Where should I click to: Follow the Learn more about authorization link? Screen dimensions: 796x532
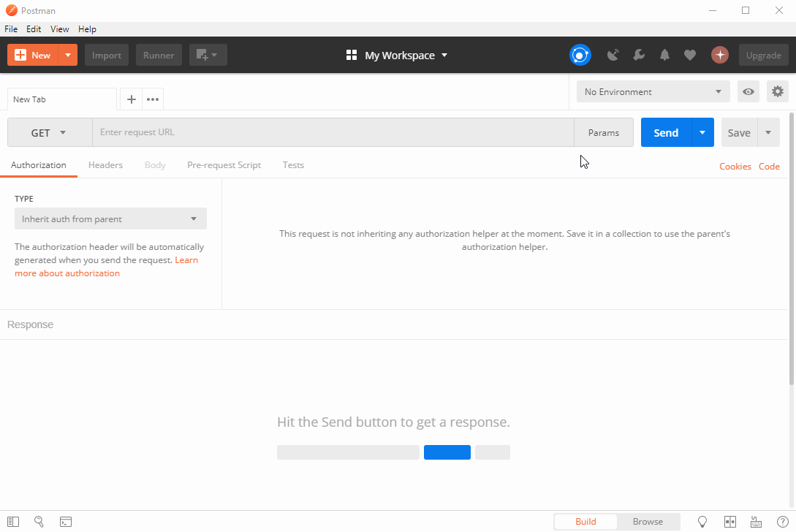click(x=67, y=273)
